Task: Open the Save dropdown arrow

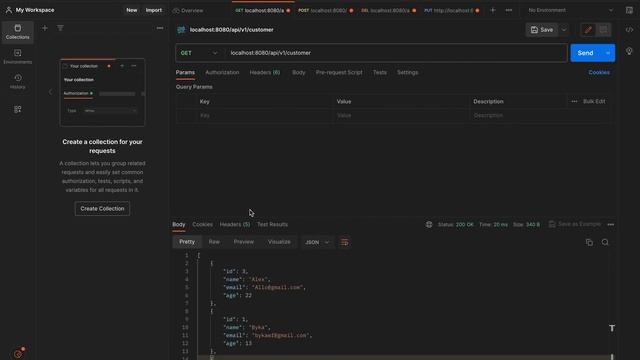Action: [x=564, y=30]
